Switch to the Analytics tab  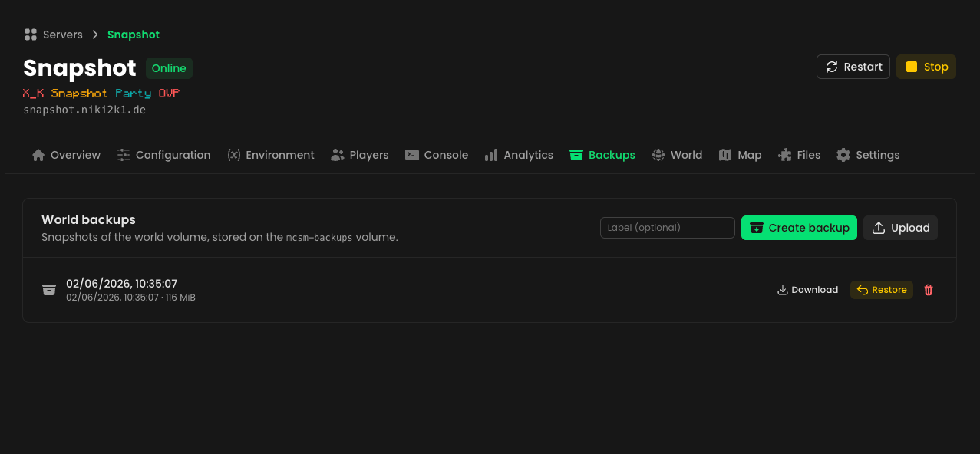[519, 155]
